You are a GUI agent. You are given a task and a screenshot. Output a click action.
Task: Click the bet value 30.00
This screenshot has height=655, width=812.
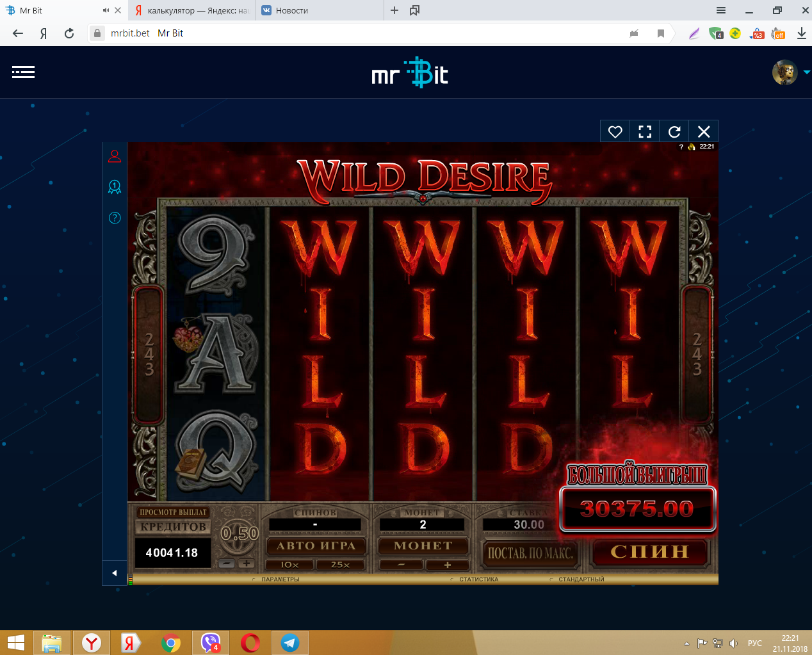coord(529,524)
